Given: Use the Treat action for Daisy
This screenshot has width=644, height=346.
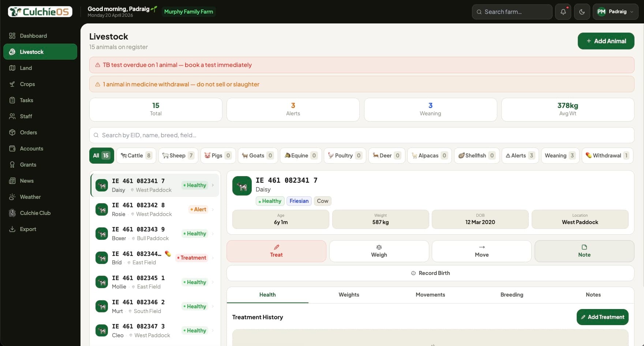Looking at the screenshot, I should [276, 251].
